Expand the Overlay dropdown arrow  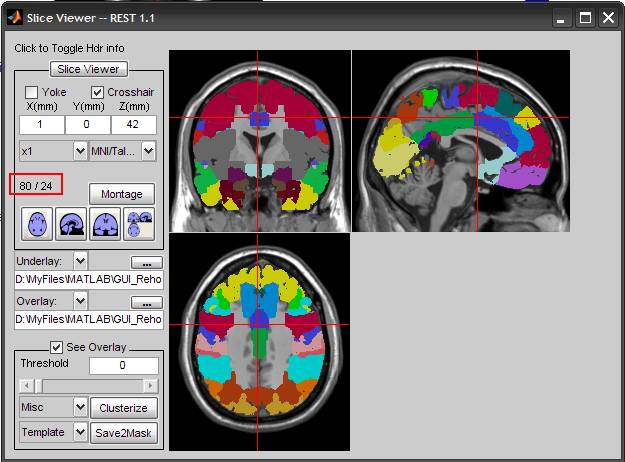81,301
